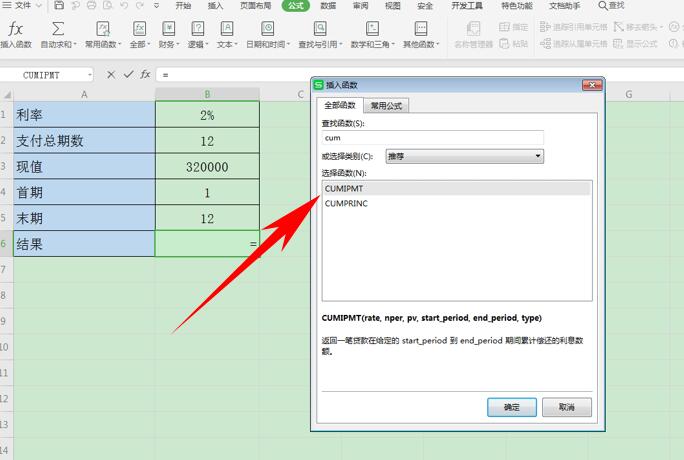The width and height of the screenshot is (684, 460).
Task: Open the 日期和时间 date and time icon
Action: [267, 29]
